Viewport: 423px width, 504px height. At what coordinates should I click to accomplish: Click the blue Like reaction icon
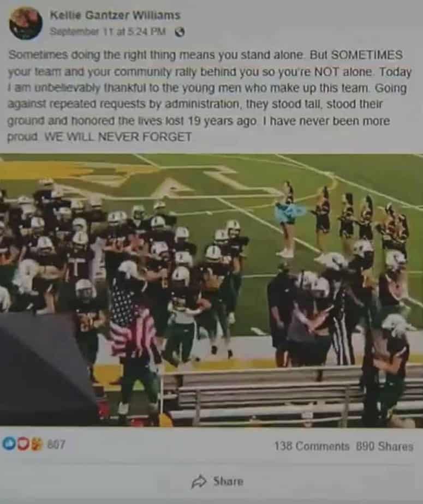[x=9, y=444]
